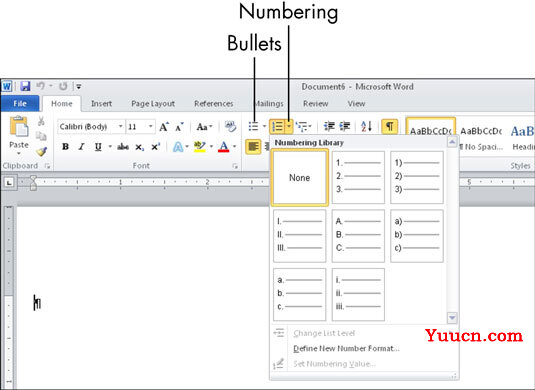The height and width of the screenshot is (390, 535).
Task: Click Numbering Library scroll down arrow
Action: (452, 318)
